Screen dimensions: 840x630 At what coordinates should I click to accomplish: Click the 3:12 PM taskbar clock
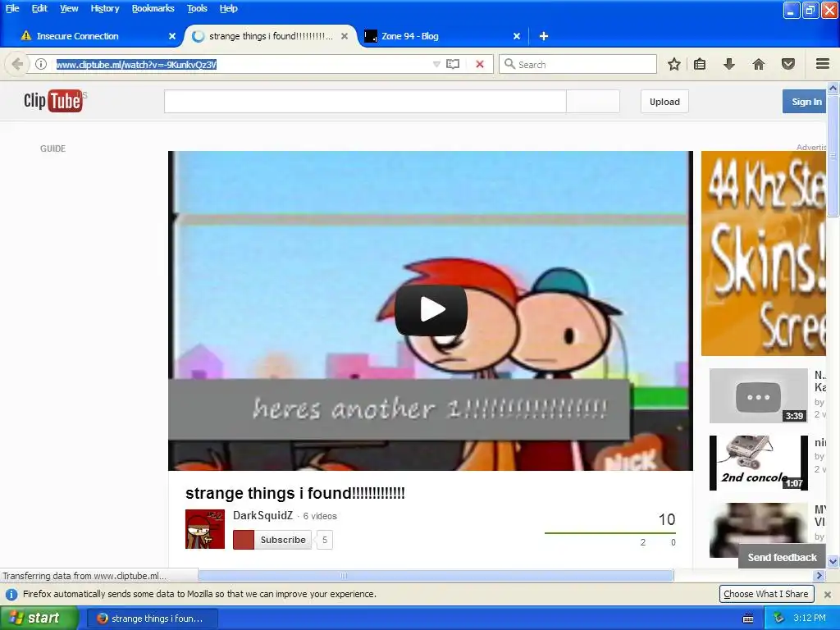pyautogui.click(x=810, y=619)
